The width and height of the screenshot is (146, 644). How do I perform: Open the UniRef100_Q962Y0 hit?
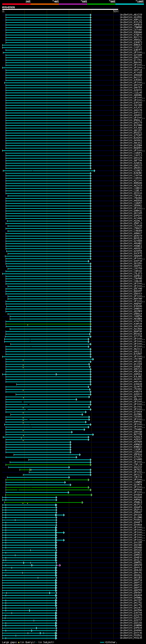pyautogui.click(x=131, y=58)
